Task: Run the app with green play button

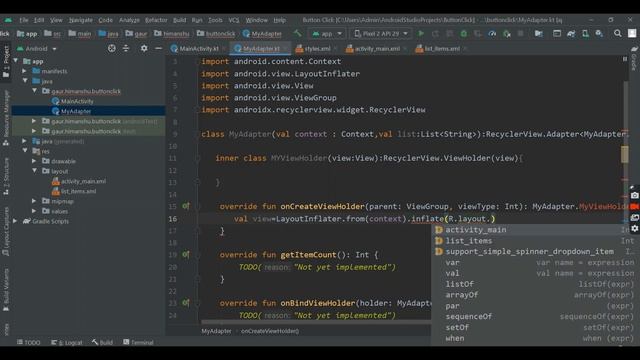Action: coord(421,33)
